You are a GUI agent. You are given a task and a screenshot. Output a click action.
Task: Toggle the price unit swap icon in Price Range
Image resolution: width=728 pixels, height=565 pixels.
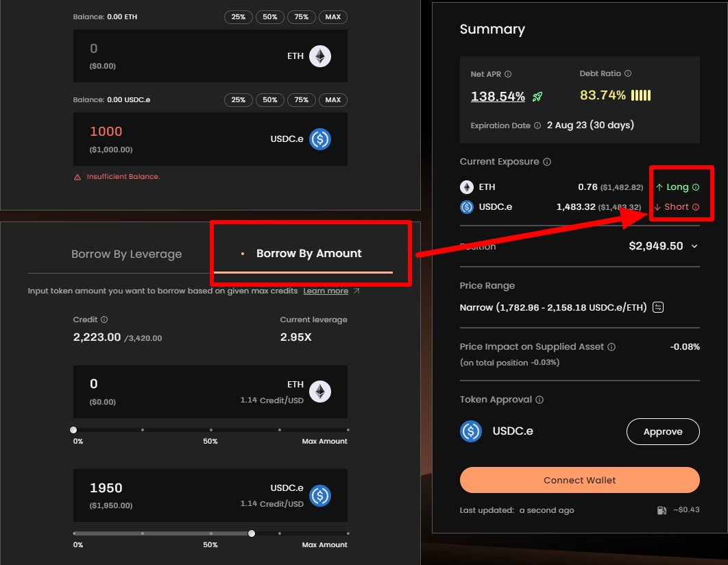tap(657, 307)
